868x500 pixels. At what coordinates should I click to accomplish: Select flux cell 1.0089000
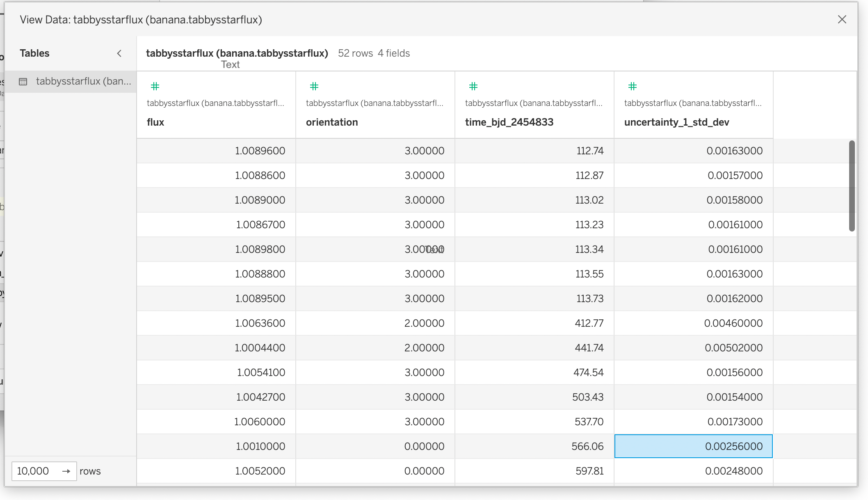pos(216,200)
